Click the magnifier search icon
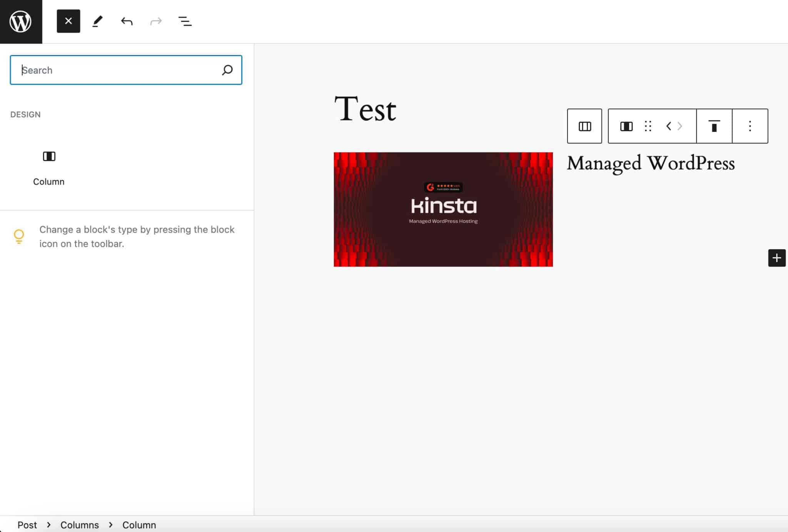This screenshot has width=788, height=532. 227,70
